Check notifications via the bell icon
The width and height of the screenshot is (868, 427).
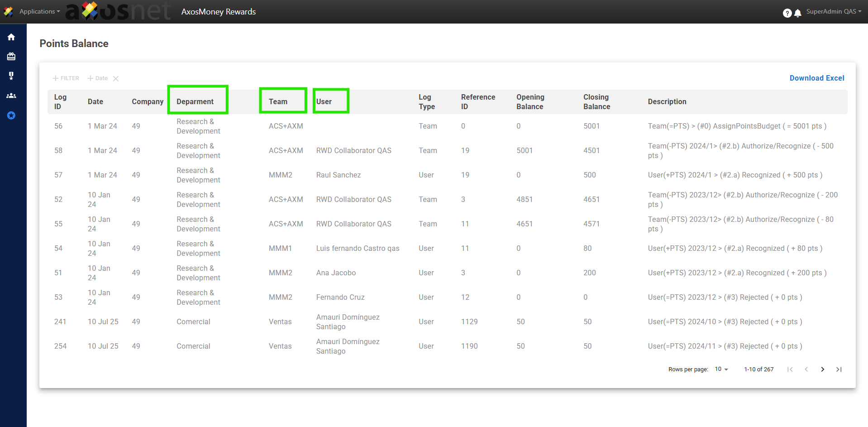(x=798, y=13)
